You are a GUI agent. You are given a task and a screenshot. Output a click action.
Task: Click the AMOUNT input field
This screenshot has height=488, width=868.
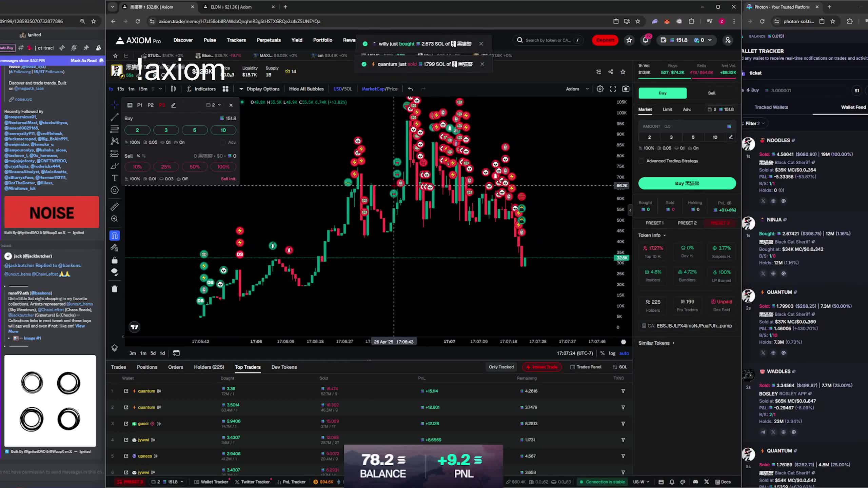687,126
